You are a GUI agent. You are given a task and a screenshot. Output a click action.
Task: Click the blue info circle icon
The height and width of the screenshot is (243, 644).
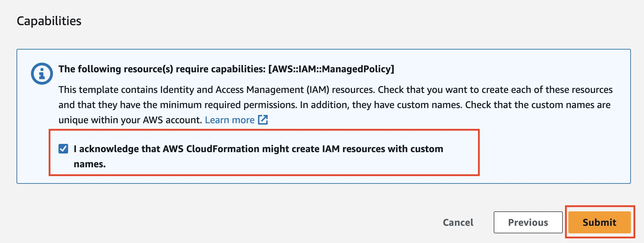(42, 74)
